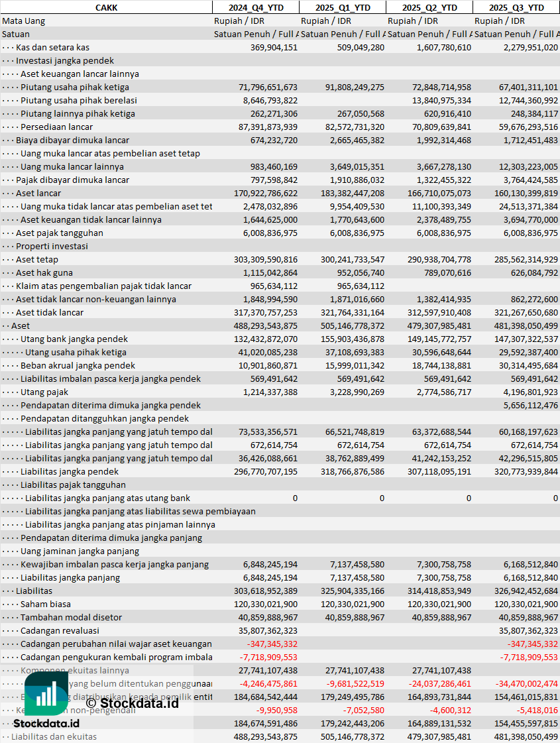Image resolution: width=560 pixels, height=743 pixels.
Task: Choose the 2025_Q3_YTD column header
Action: [x=516, y=7]
